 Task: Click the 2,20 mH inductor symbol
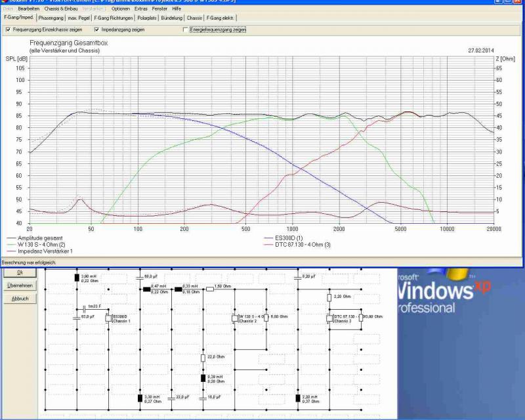(297, 398)
